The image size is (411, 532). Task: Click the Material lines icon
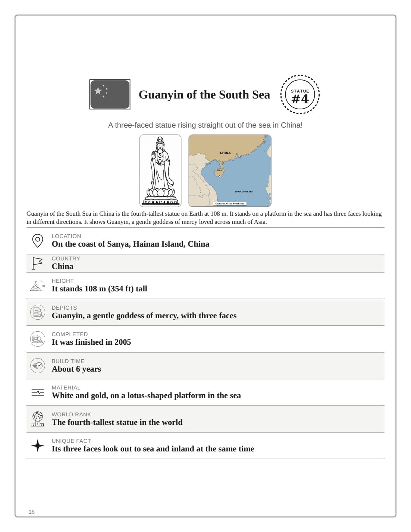pos(38,392)
